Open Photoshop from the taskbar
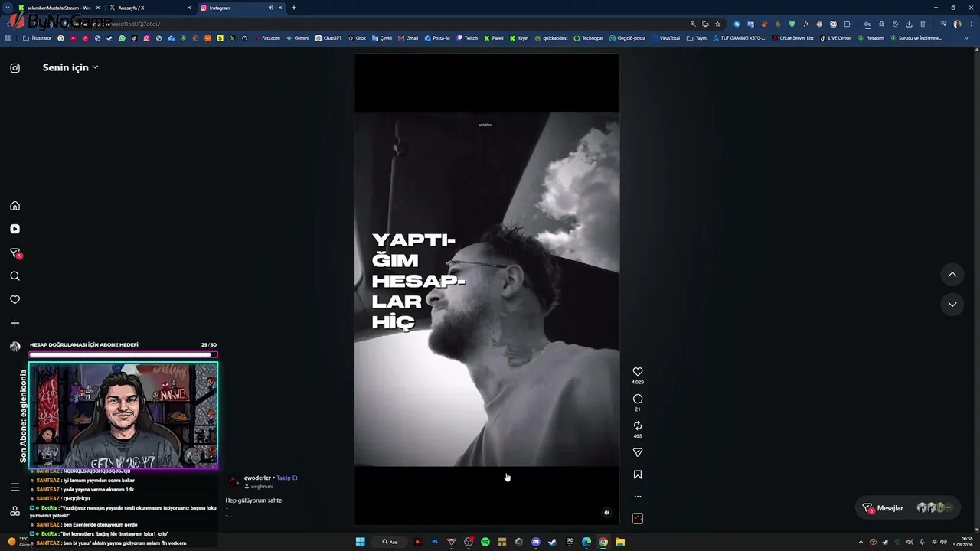This screenshot has height=551, width=980. tap(435, 542)
